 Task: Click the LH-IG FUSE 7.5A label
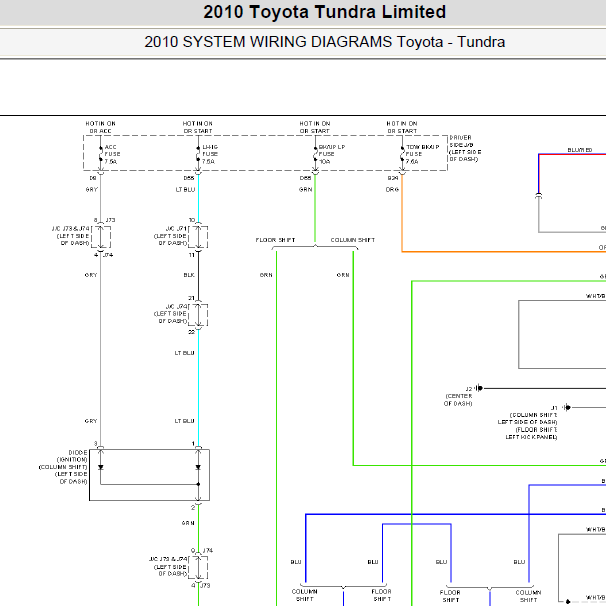[x=210, y=154]
